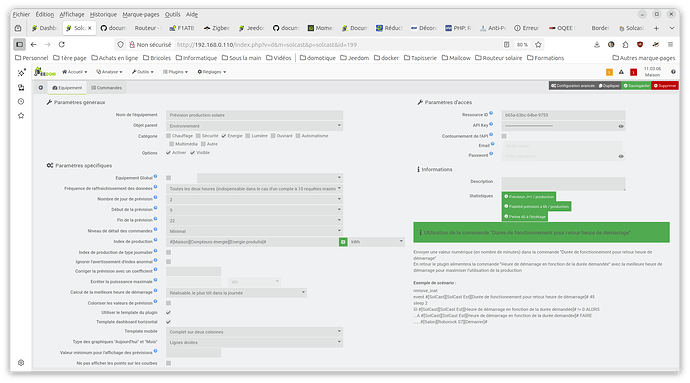Viewport: 690px width, 383px height.
Task: Open Calcul de la meilleure heure de démarrage dropdown
Action: tap(236, 293)
